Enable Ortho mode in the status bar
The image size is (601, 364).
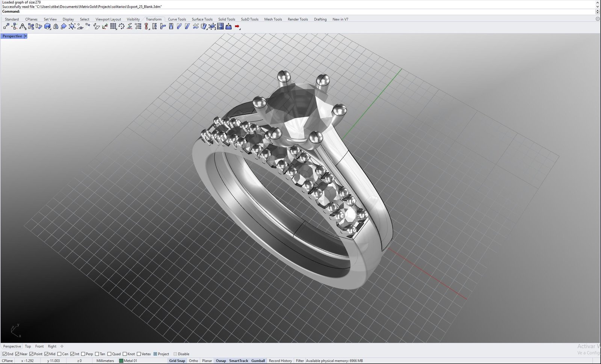193,360
